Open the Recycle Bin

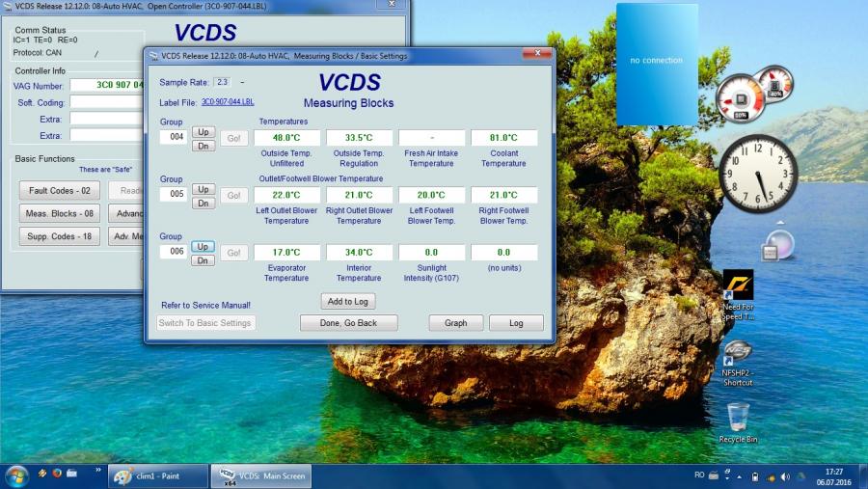point(738,419)
